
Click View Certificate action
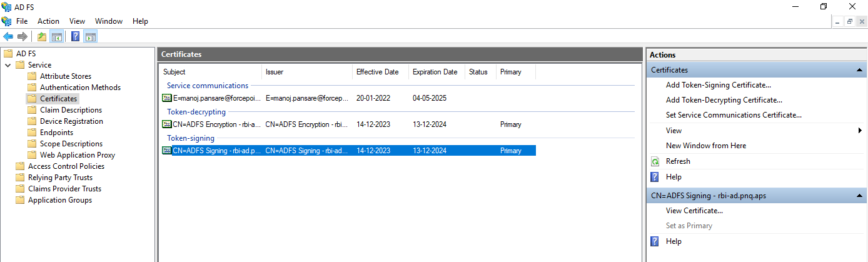pyautogui.click(x=694, y=211)
